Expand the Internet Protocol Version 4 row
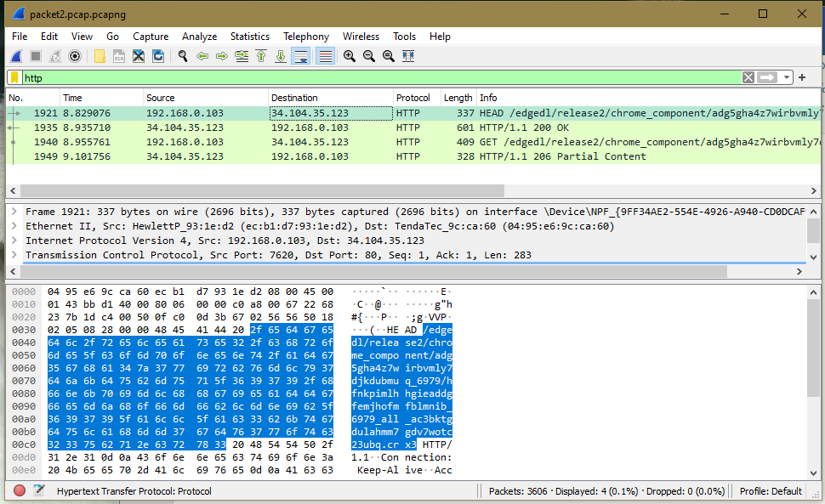 pos(15,241)
